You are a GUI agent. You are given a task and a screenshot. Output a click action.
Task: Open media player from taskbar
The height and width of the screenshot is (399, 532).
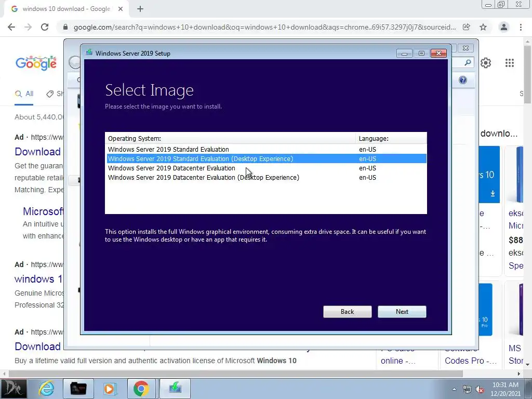(x=110, y=389)
